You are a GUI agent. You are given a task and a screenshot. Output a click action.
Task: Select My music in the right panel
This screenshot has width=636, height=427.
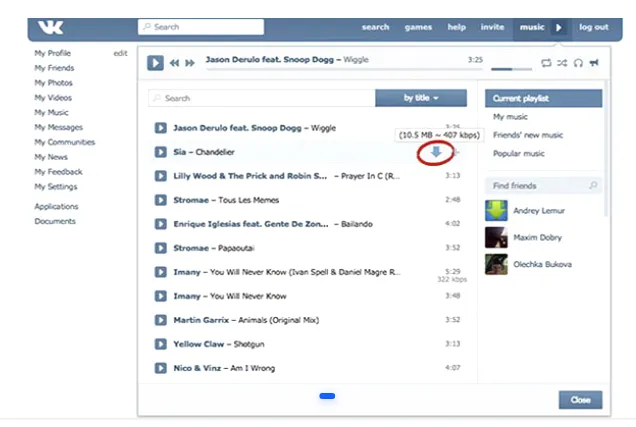coord(510,117)
